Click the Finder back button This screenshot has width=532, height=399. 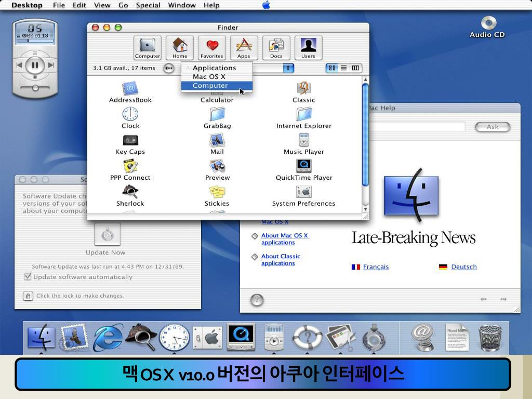[x=169, y=68]
